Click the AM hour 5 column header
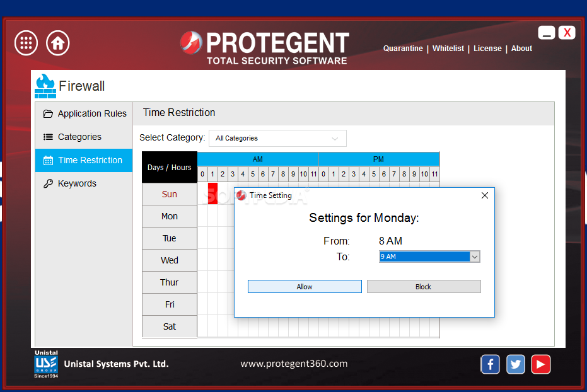587x392 pixels. [x=253, y=174]
